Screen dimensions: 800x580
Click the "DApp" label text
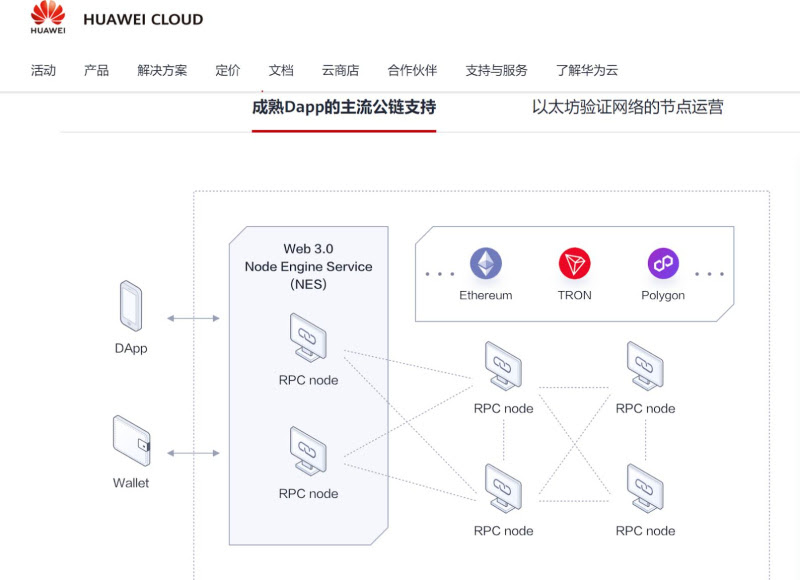pos(131,348)
